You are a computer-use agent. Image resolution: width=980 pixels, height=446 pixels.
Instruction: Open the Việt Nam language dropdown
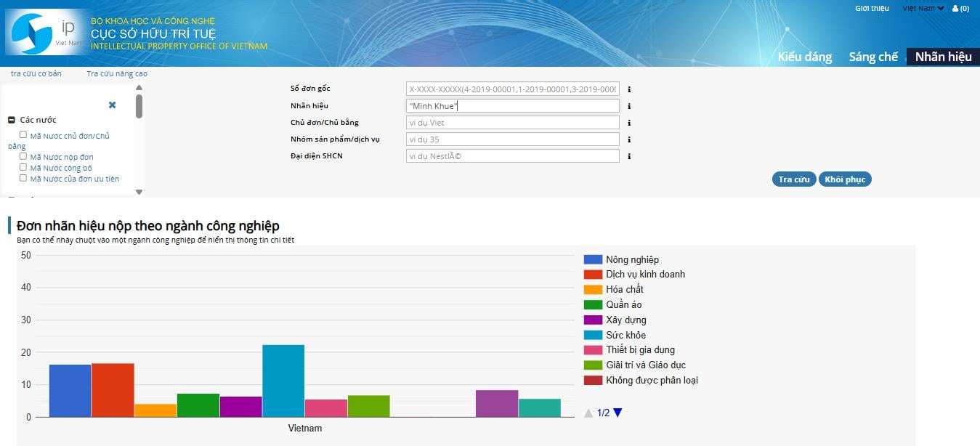coord(922,8)
